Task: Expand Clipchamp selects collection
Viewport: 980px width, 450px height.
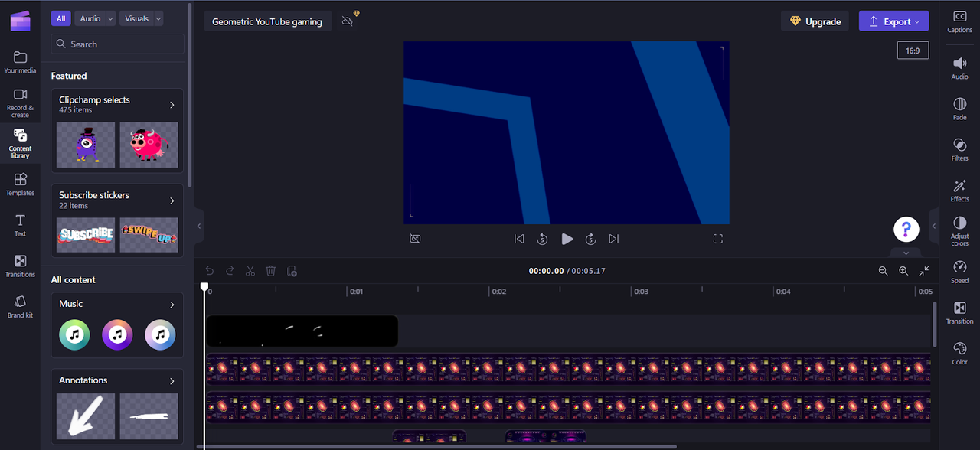Action: coord(171,105)
